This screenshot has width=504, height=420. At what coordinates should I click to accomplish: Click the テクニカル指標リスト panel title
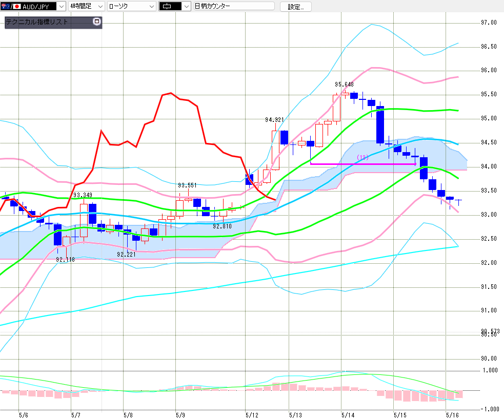tap(37, 22)
